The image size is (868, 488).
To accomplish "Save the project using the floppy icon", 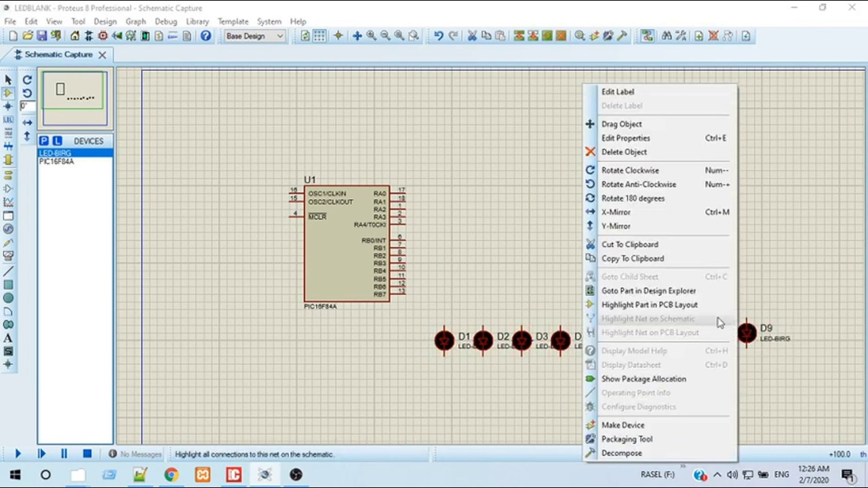I will point(41,36).
